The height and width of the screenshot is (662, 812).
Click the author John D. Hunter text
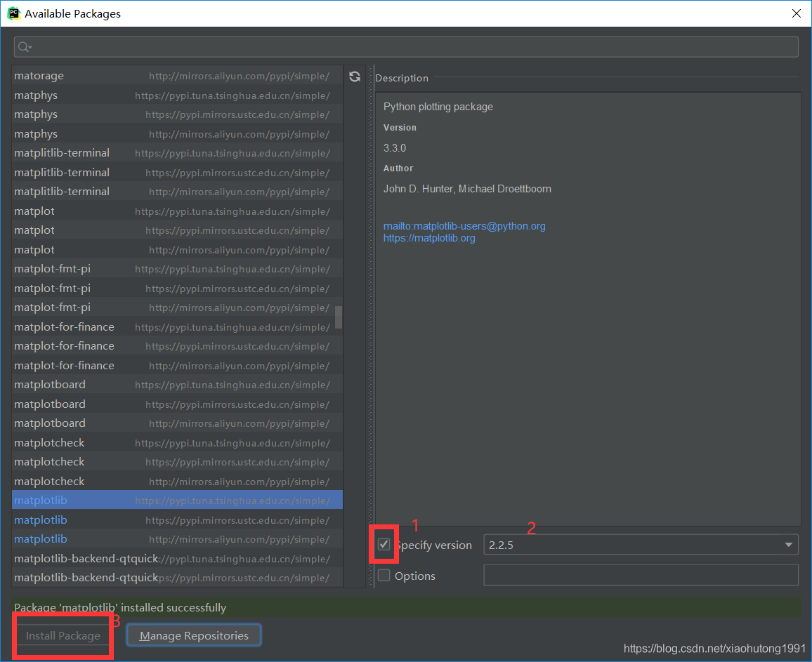click(x=467, y=189)
